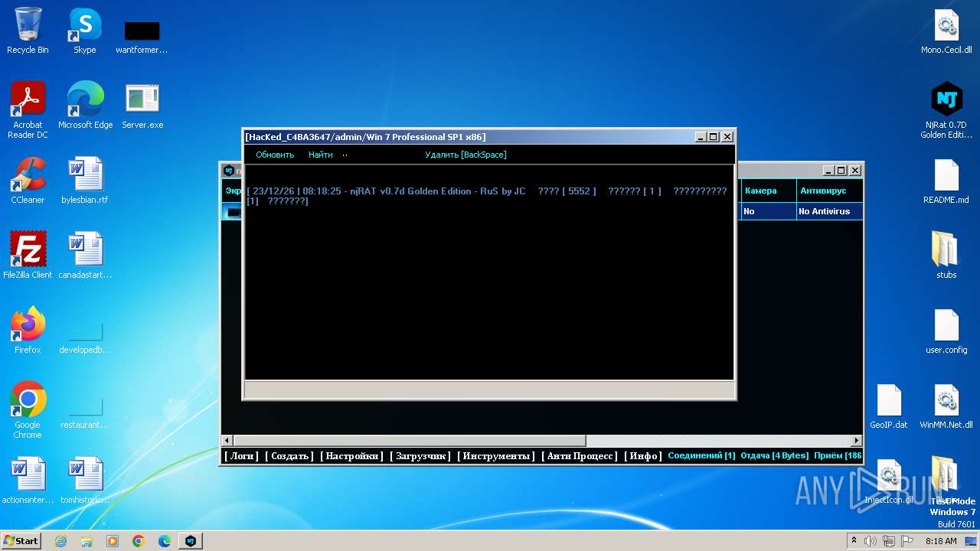Image resolution: width=980 pixels, height=551 pixels.
Task: Open the [ Инфо ] menu
Action: 643,456
